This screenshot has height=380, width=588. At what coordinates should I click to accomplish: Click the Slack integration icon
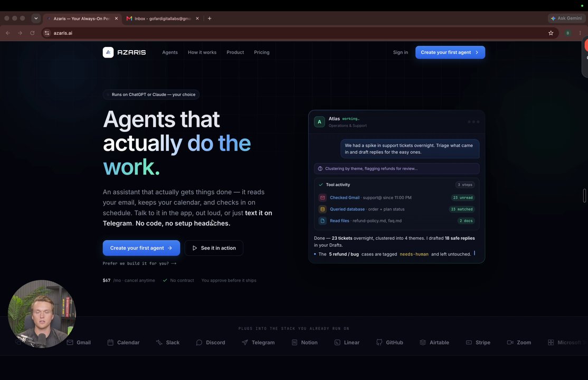coord(159,343)
